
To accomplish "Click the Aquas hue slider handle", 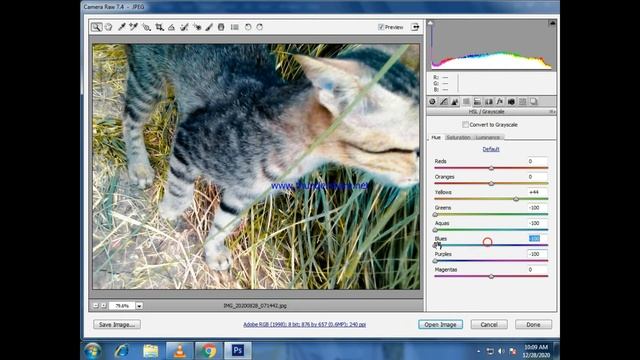I will [x=435, y=230].
